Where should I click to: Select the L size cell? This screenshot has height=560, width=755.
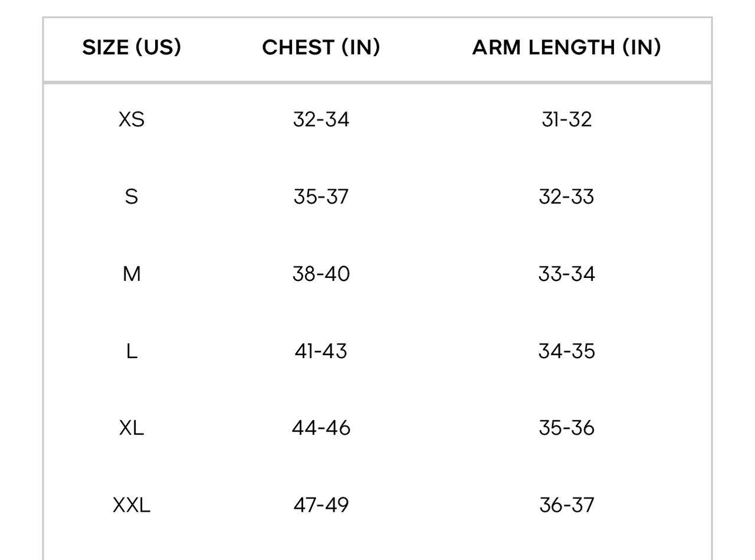[x=132, y=351]
